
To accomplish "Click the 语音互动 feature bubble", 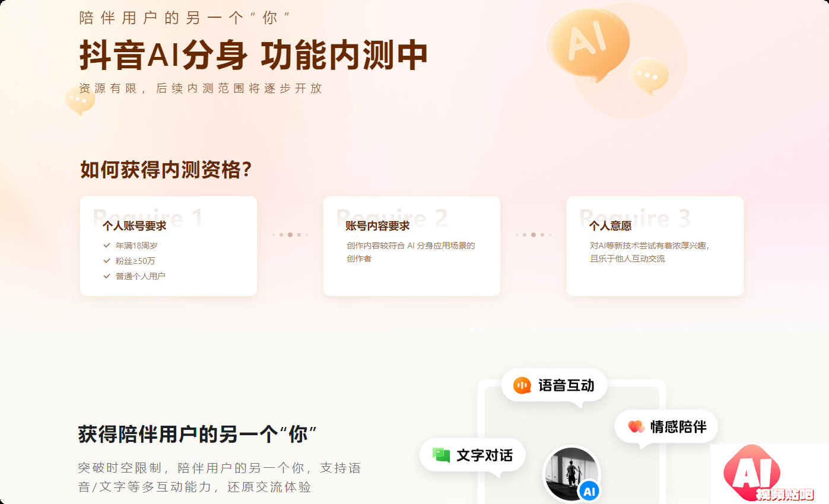I will pos(554,386).
